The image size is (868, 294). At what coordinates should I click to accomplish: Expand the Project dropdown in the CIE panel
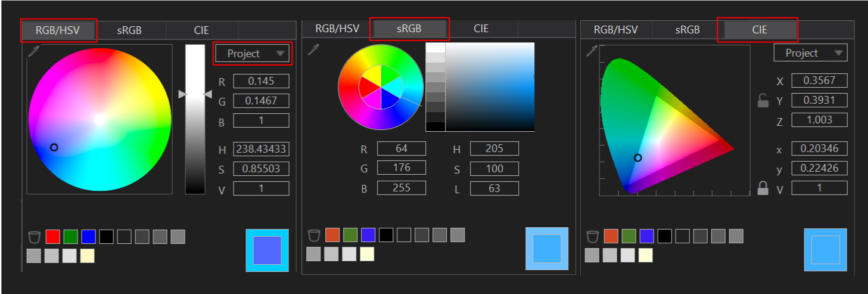click(x=810, y=53)
